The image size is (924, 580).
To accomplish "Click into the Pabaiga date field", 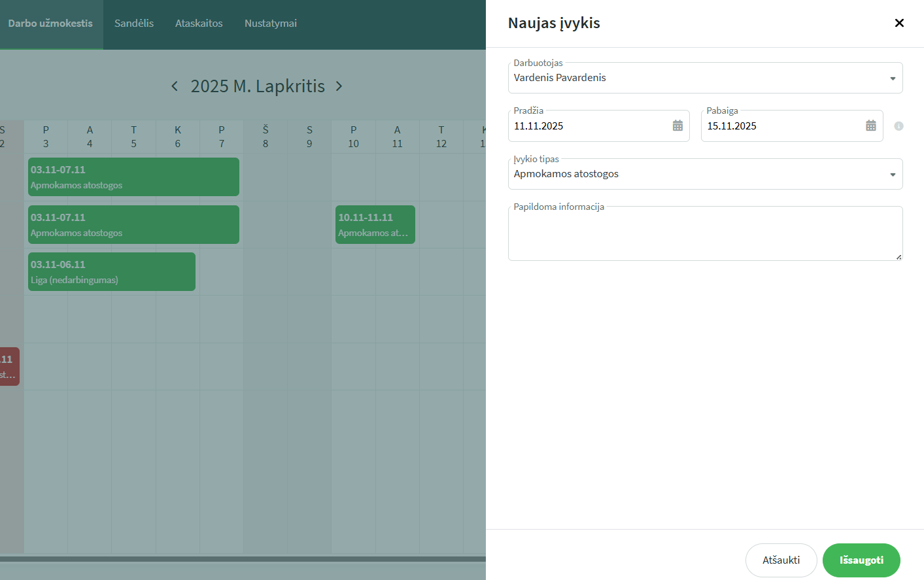I will point(781,126).
